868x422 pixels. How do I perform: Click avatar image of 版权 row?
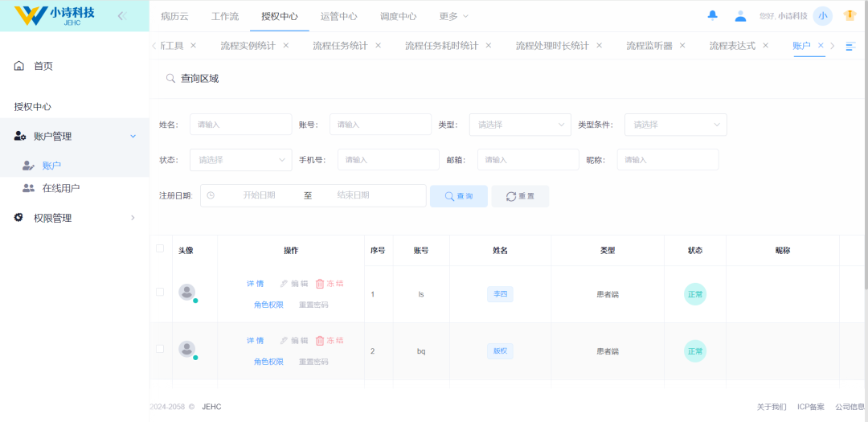click(187, 349)
